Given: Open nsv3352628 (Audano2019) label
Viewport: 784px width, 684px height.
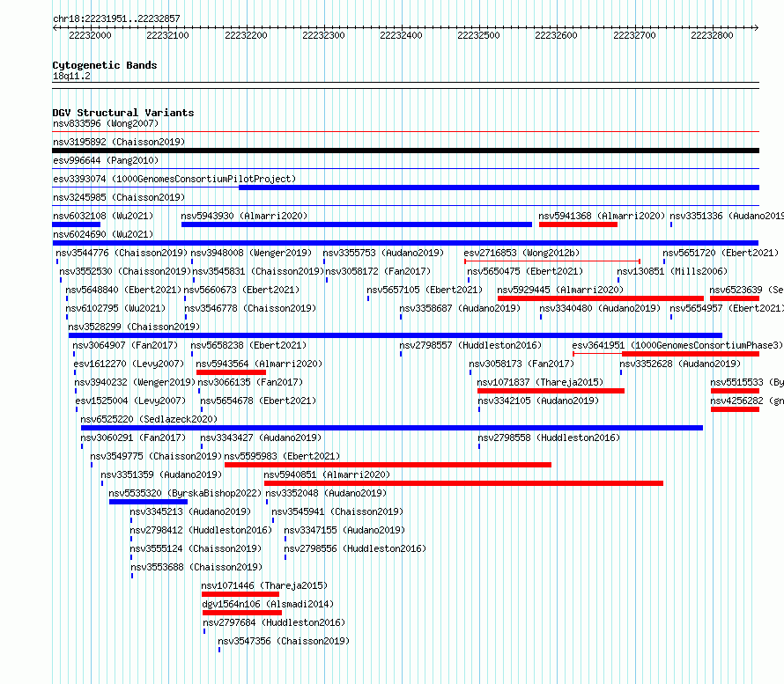Looking at the screenshot, I should (680, 364).
